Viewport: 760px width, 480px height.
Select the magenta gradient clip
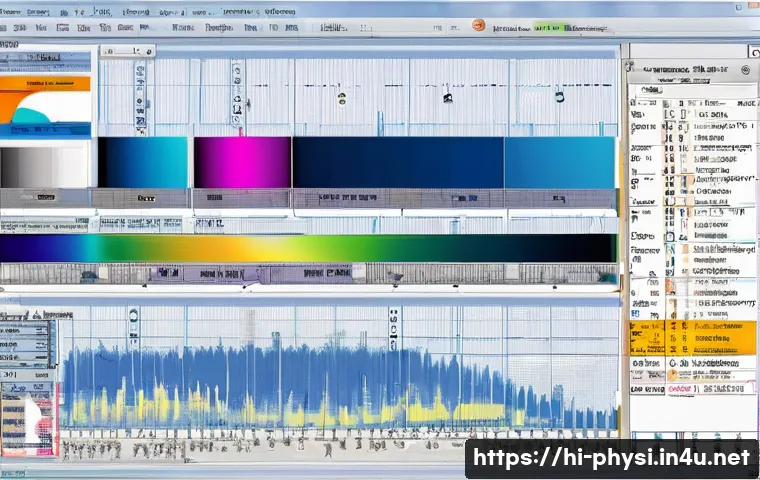point(242,162)
